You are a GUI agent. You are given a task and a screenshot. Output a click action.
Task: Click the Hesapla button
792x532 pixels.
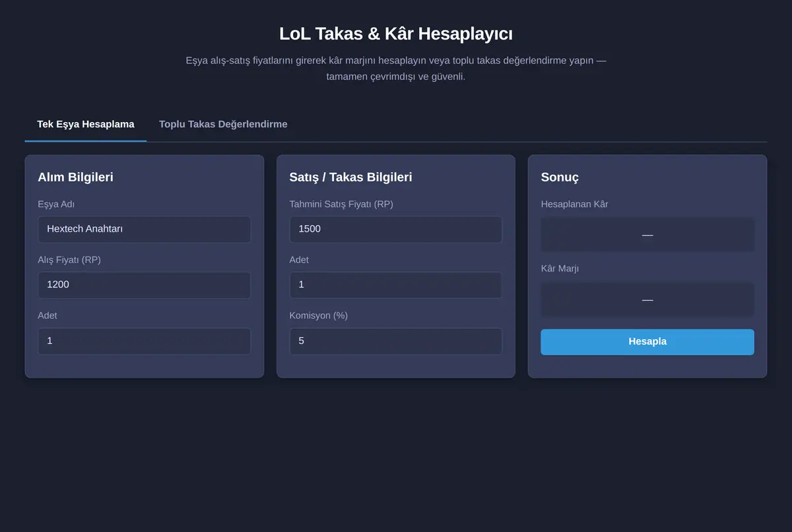click(x=647, y=342)
